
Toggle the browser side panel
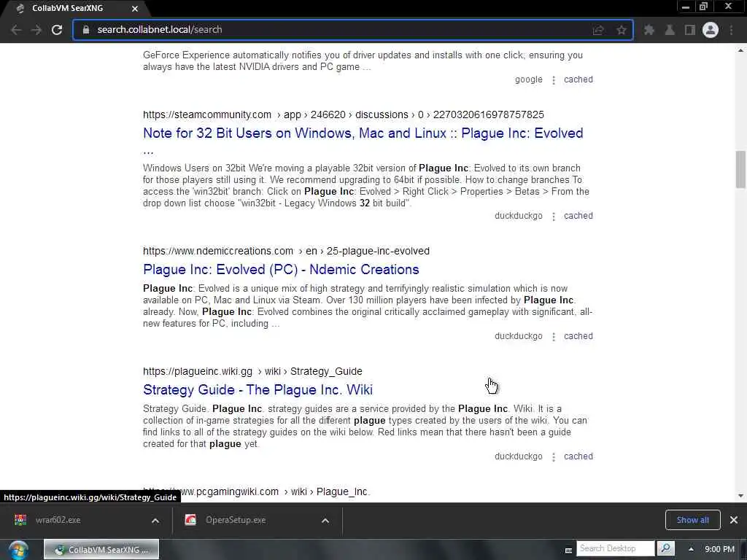[690, 30]
